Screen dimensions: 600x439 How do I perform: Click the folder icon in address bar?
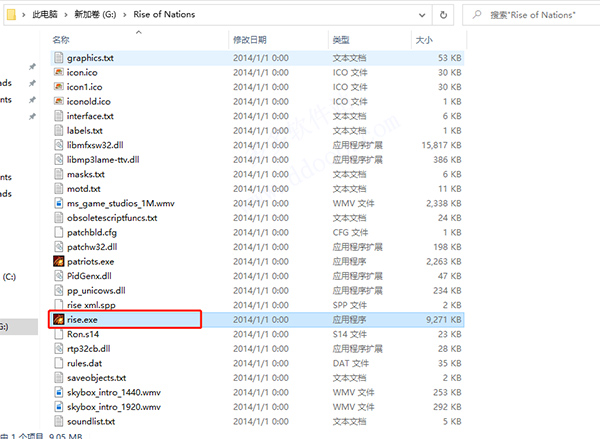(12, 15)
